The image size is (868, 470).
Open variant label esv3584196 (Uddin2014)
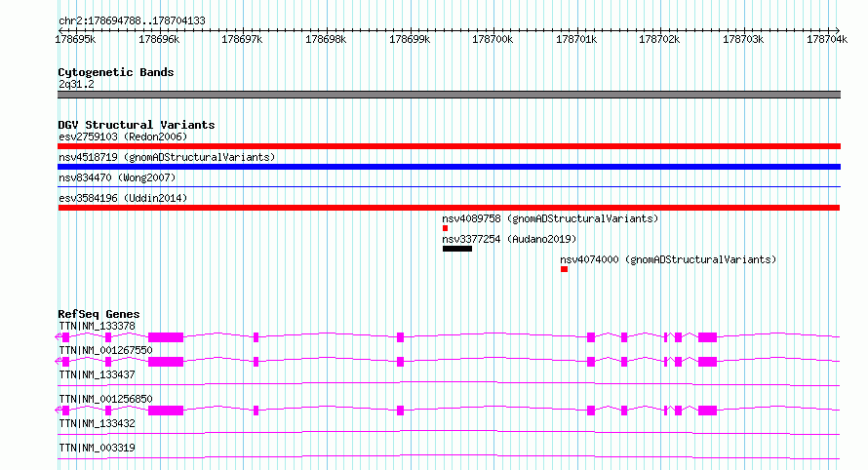123,198
